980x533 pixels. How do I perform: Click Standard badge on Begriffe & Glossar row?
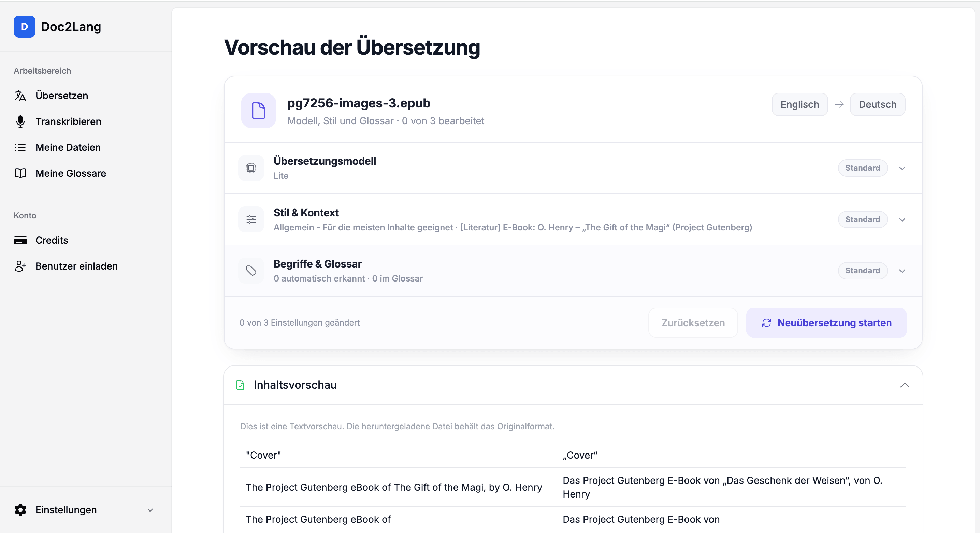(862, 271)
